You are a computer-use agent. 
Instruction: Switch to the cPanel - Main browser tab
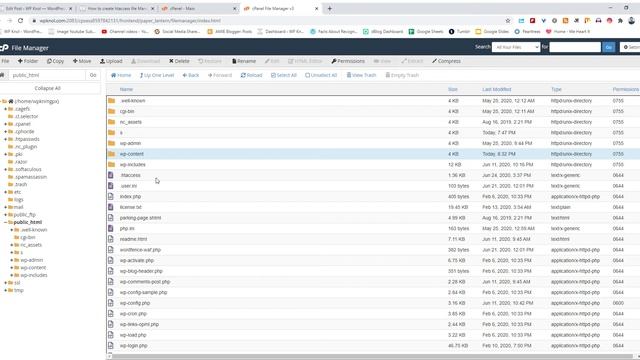(198, 8)
